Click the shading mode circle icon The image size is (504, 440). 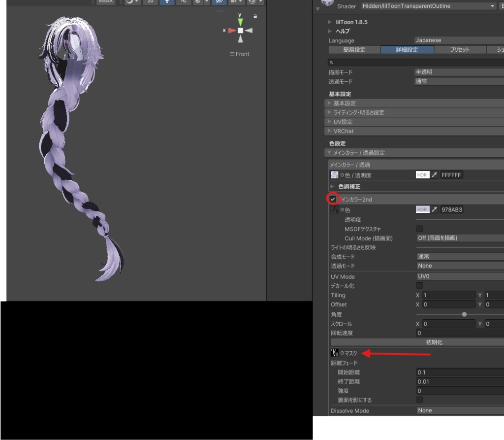coord(129,1)
